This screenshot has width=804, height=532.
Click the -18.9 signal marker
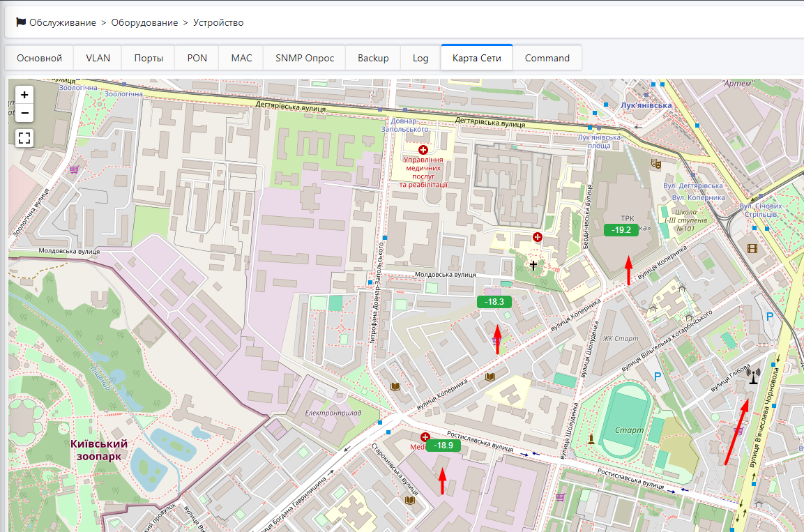[x=443, y=446]
